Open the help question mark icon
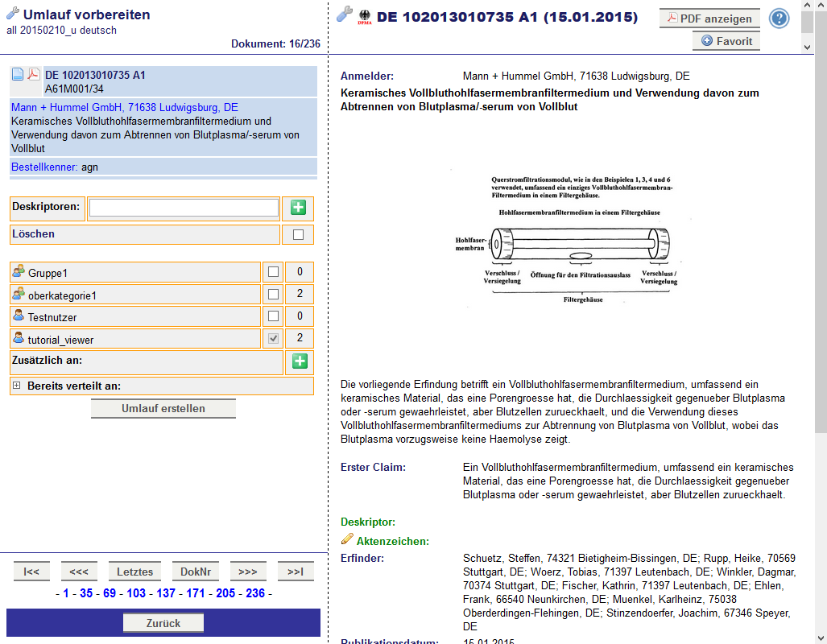Screen dimensions: 827x644 [779, 19]
